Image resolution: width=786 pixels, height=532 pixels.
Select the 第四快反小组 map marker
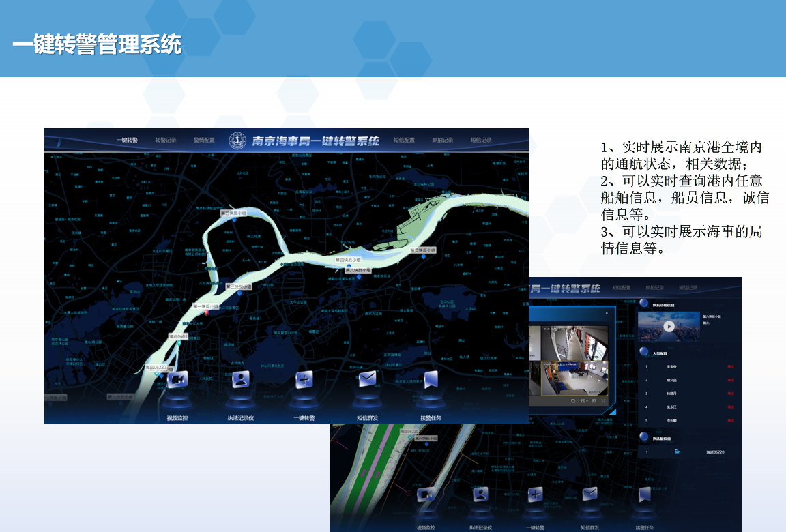coord(348,265)
